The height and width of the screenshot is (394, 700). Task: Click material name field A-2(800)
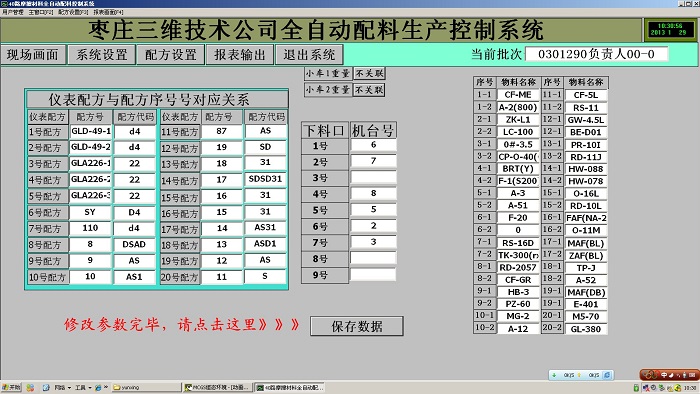[x=518, y=107]
